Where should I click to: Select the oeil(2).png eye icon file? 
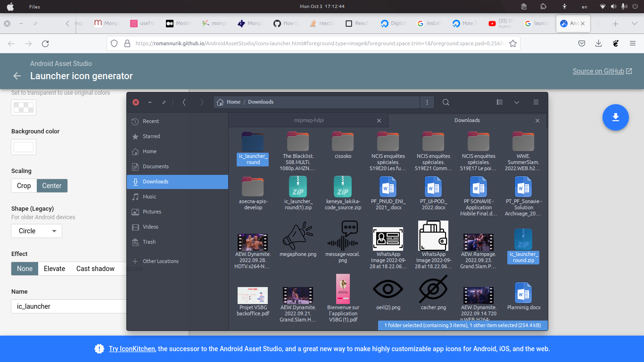click(388, 293)
